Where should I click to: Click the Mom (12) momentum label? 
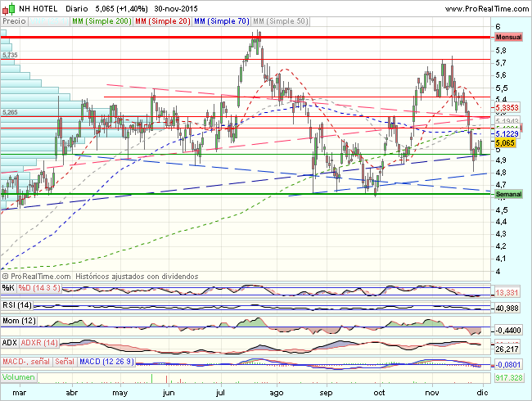coord(18,322)
